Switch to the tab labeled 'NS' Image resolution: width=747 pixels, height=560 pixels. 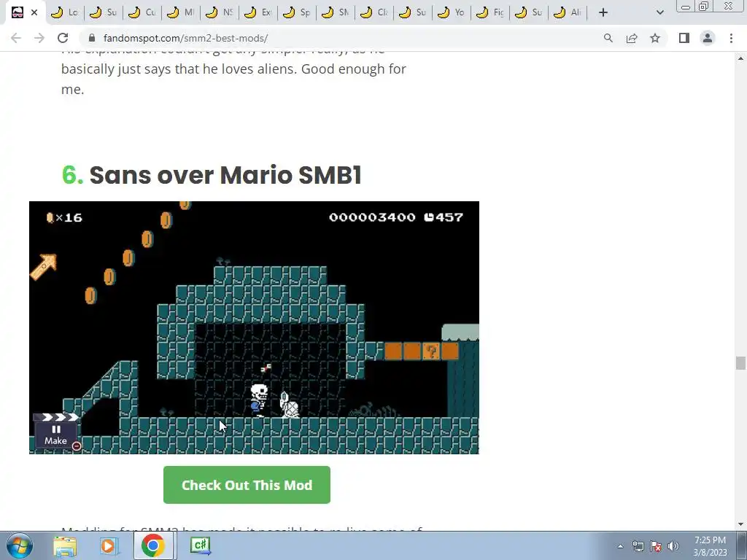pos(220,12)
